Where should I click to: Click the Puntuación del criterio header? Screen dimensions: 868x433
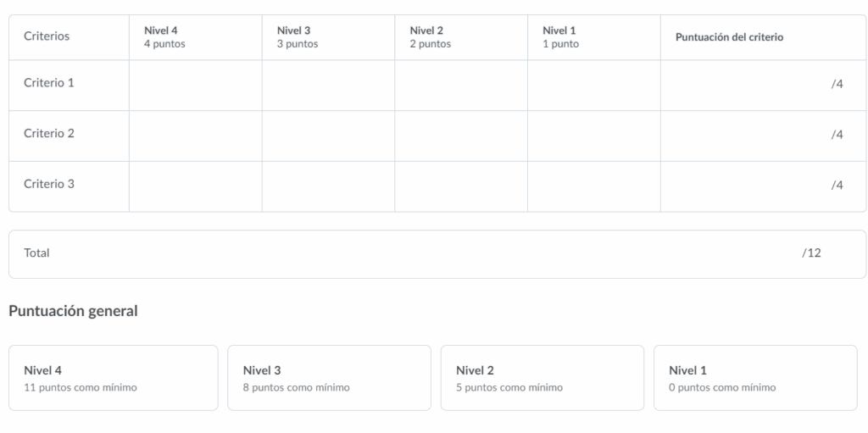(729, 37)
